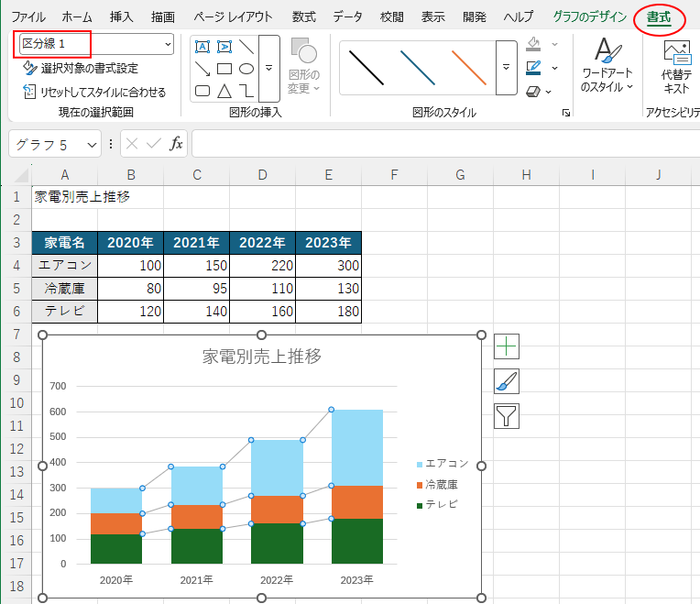
Task: Click the エアコン legend entry
Action: click(443, 464)
